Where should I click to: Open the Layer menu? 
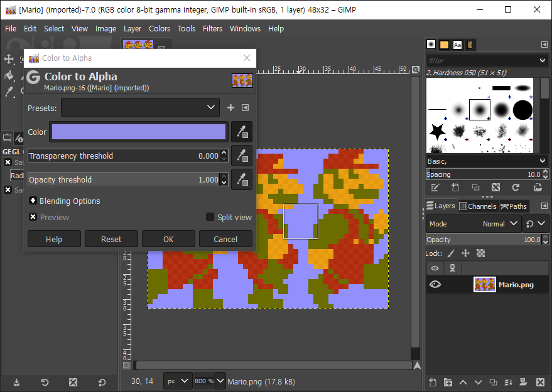pos(133,28)
